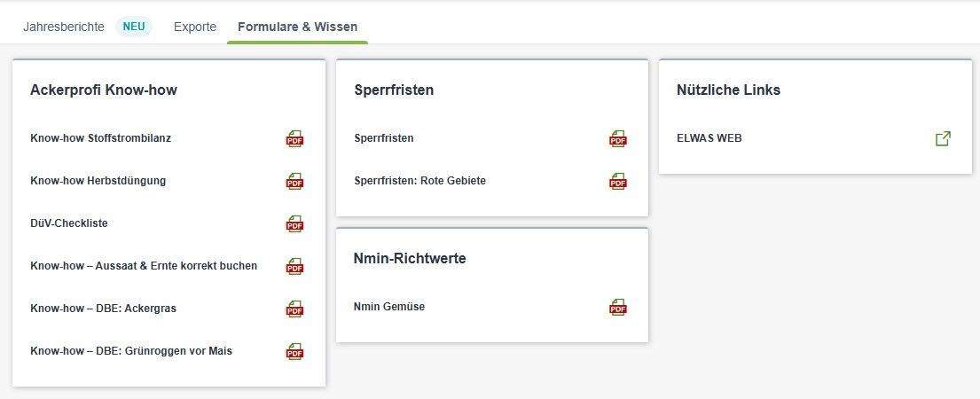Click the Sperrfristen: Rote Gebiete text link

point(420,181)
